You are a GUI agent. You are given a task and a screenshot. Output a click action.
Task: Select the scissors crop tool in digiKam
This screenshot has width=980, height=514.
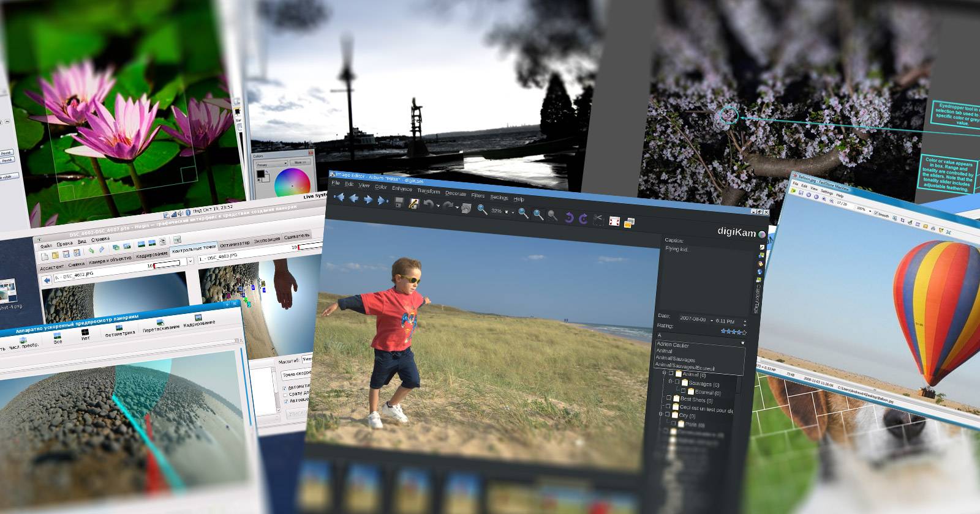coord(598,220)
